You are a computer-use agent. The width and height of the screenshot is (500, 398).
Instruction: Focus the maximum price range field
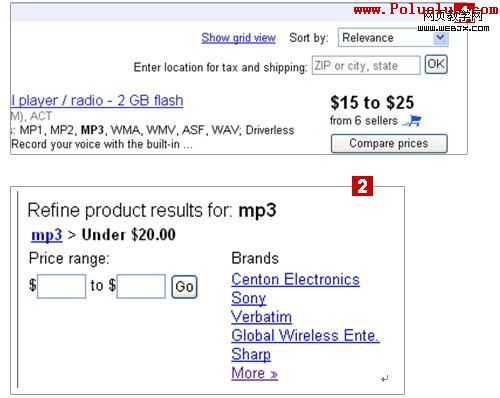tap(141, 286)
